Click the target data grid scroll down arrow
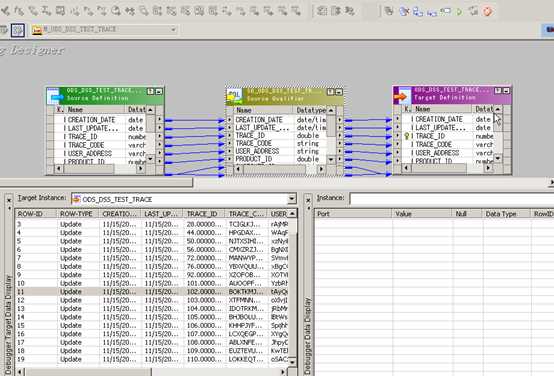 (293, 362)
